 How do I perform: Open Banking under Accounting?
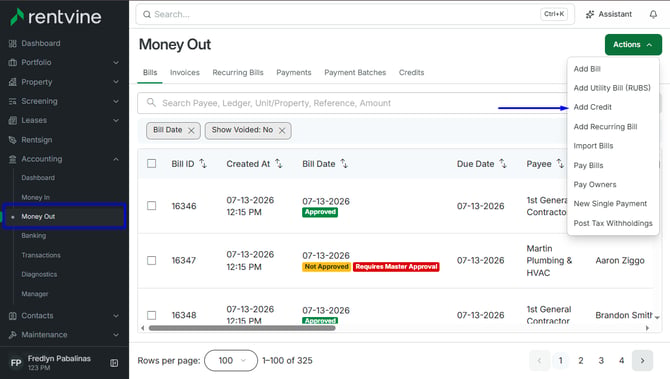33,236
